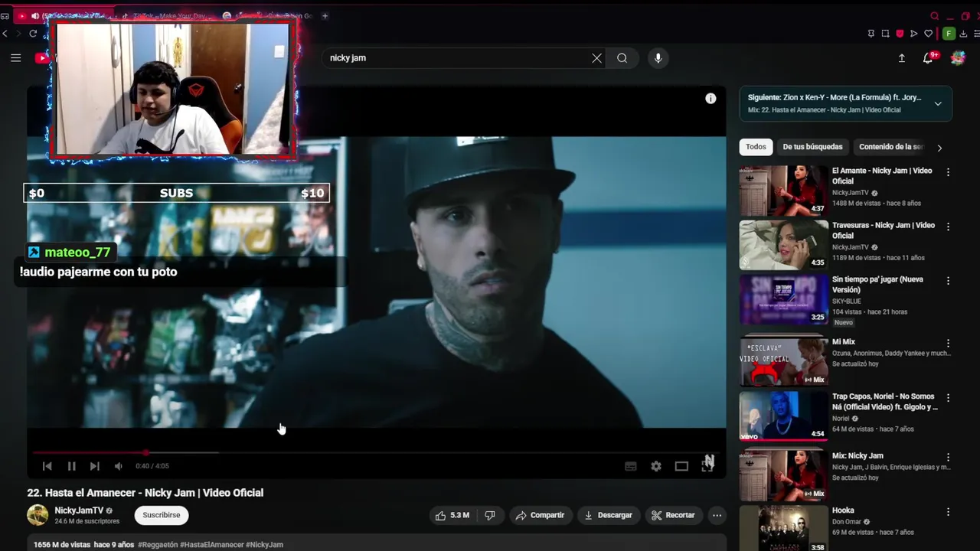Switch to the Google tab in browser
This screenshot has width=980, height=551.
click(x=268, y=15)
